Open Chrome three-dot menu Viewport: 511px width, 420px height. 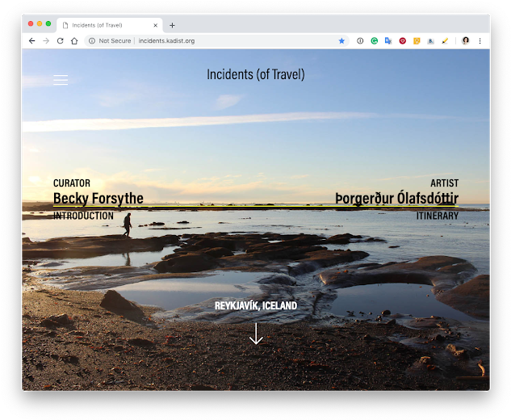click(480, 40)
